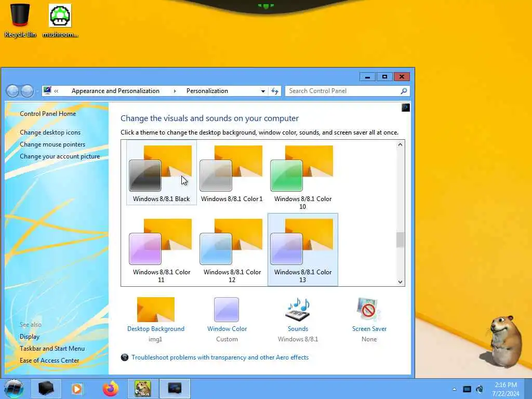This screenshot has height=399, width=532.
Task: Open the Start menu orb
Action: click(x=14, y=389)
